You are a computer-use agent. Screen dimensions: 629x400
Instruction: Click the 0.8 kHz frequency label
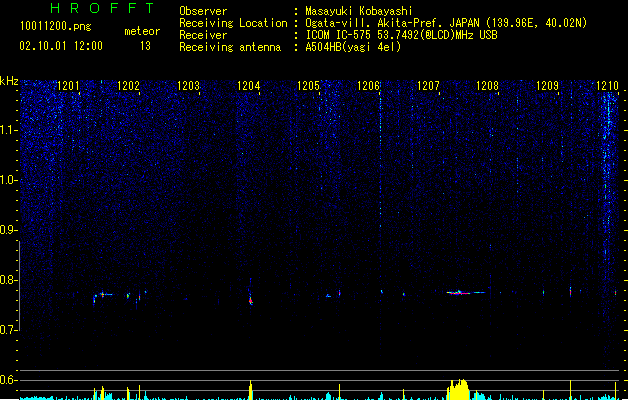coord(8,280)
